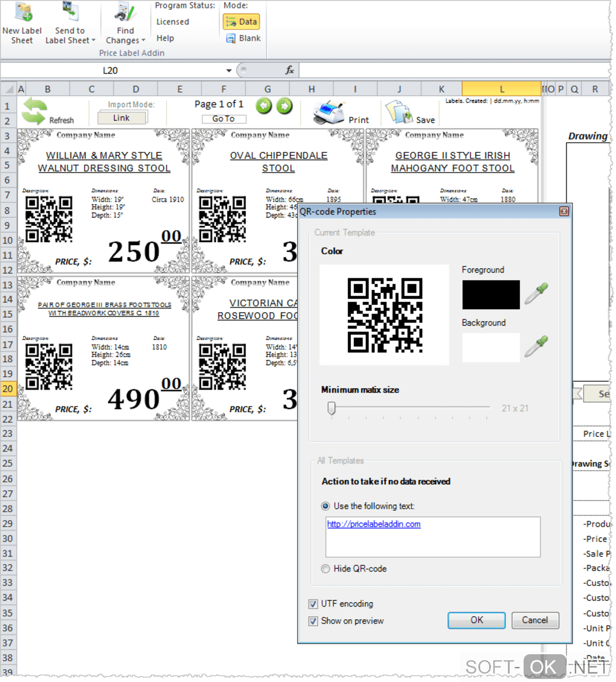Viewport: 616px width, 682px height.
Task: Pick background color with the eyedropper
Action: [x=536, y=346]
